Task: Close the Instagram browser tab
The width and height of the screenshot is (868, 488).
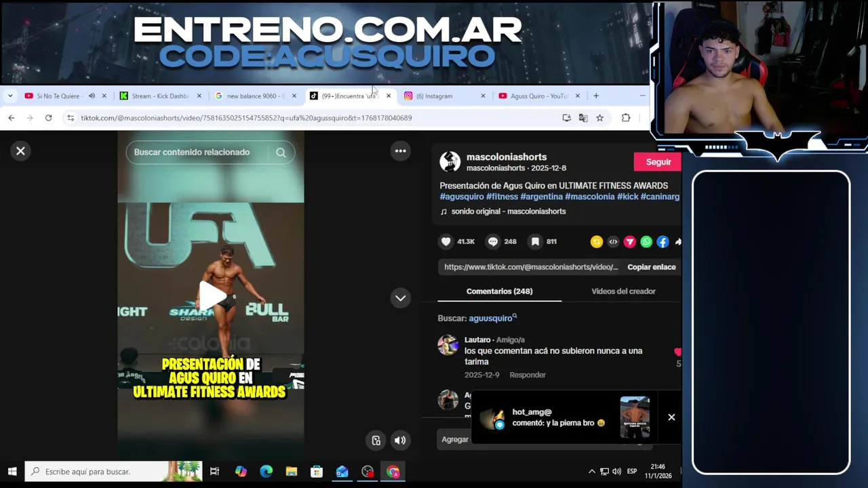Action: (x=483, y=96)
